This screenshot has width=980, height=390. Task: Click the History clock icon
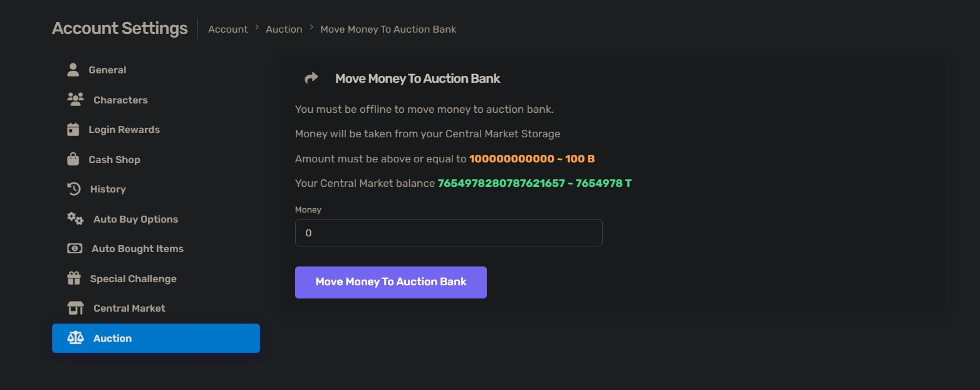pyautogui.click(x=73, y=189)
